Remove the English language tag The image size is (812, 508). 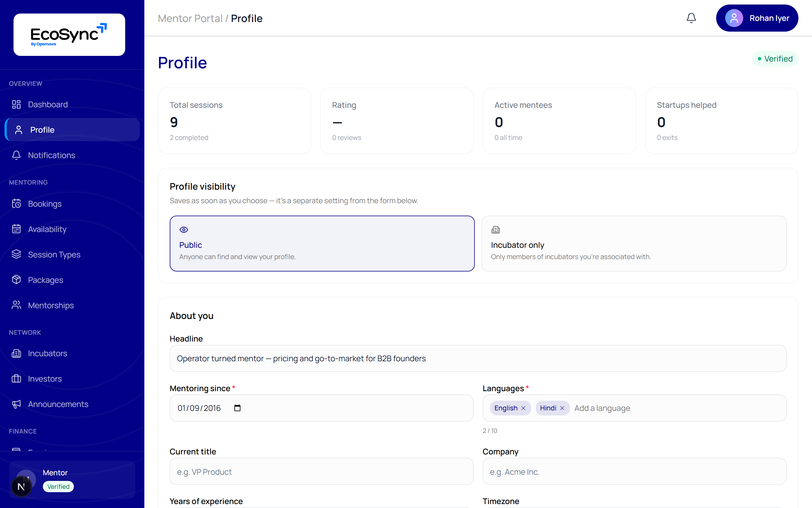click(523, 408)
